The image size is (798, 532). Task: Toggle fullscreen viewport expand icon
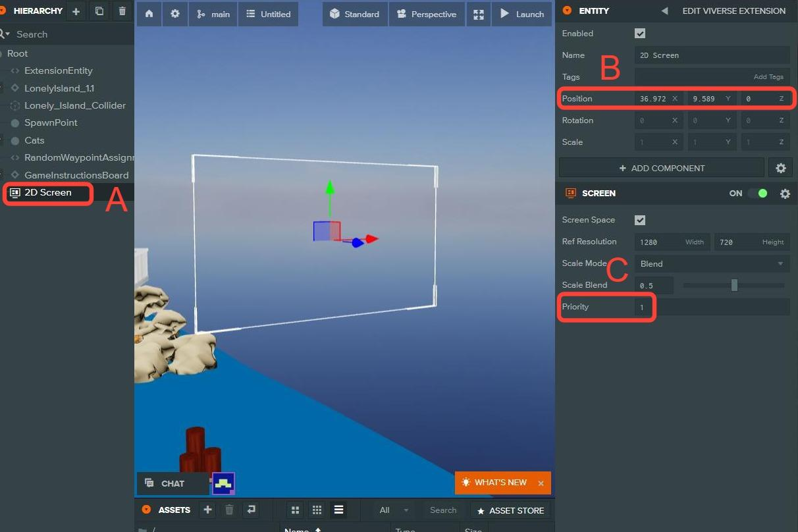click(479, 14)
